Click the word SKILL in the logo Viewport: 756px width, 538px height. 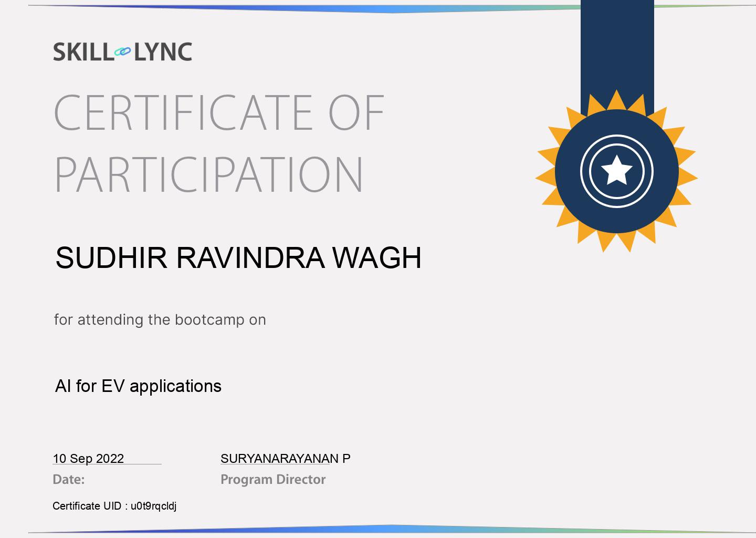coord(82,52)
